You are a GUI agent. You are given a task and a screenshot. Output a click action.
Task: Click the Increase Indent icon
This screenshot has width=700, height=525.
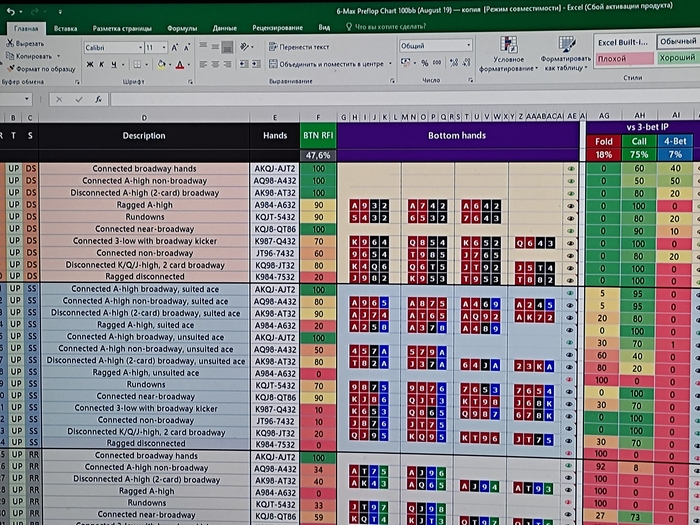point(256,64)
